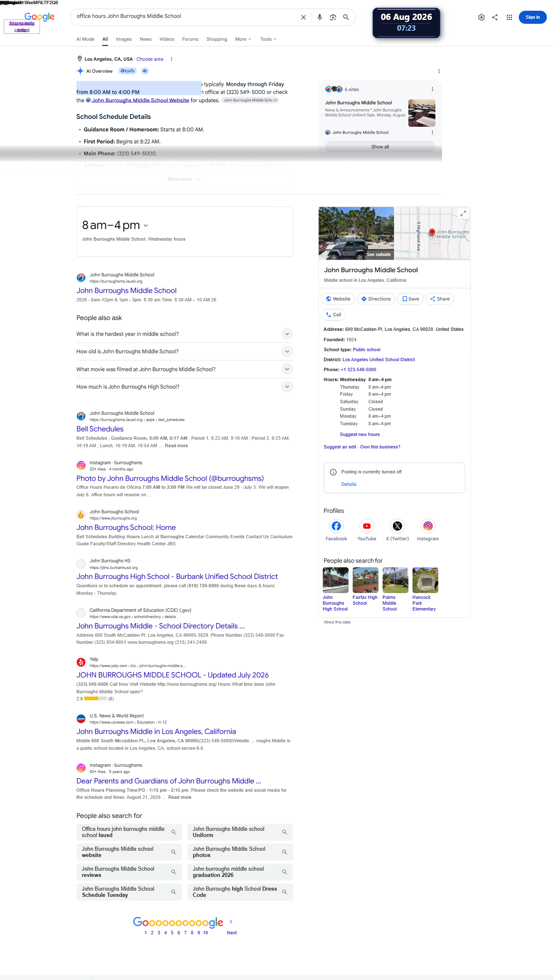This screenshot has width=560, height=980.
Task: Open the Google apps grid
Action: [x=509, y=17]
